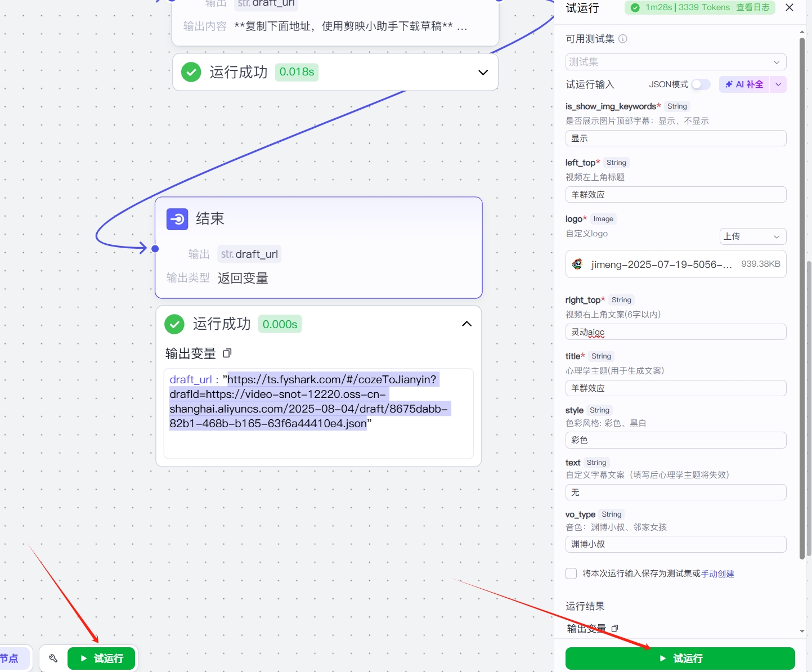This screenshot has height=672, width=812.
Task: Click info icon next to 可用测试集
Action: tap(623, 39)
